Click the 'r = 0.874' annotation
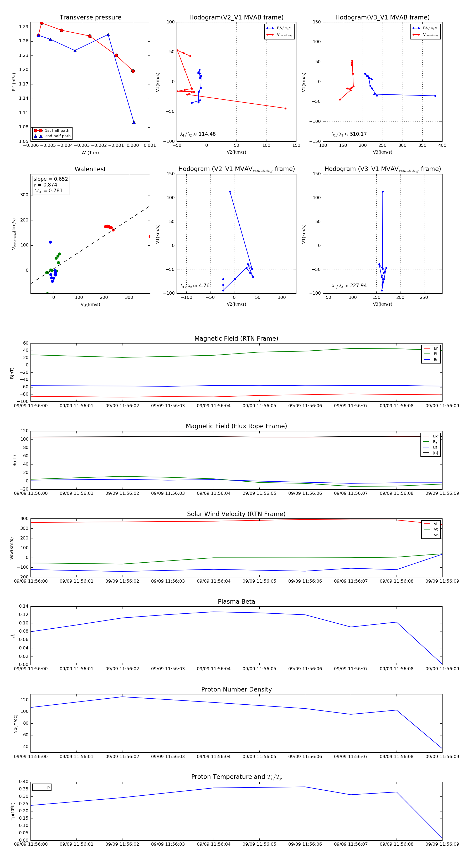This screenshot has width=473, height=868. coord(45,185)
